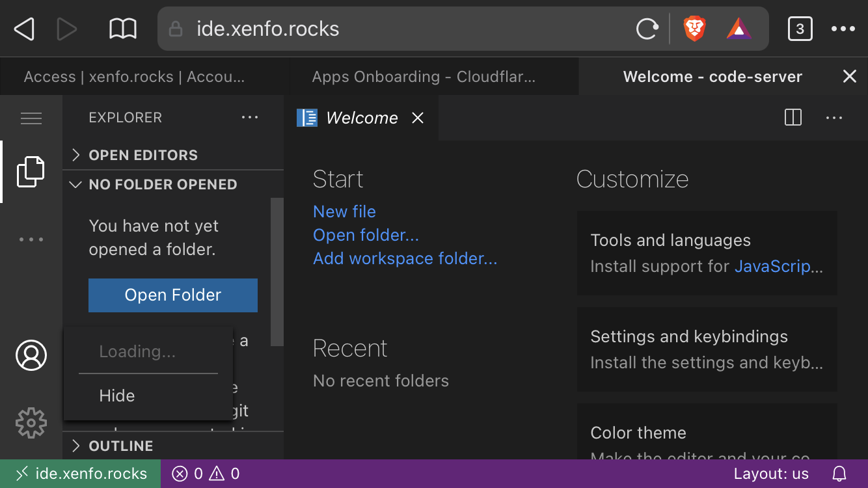Open the Manage gear icon
868x488 pixels.
(x=31, y=423)
